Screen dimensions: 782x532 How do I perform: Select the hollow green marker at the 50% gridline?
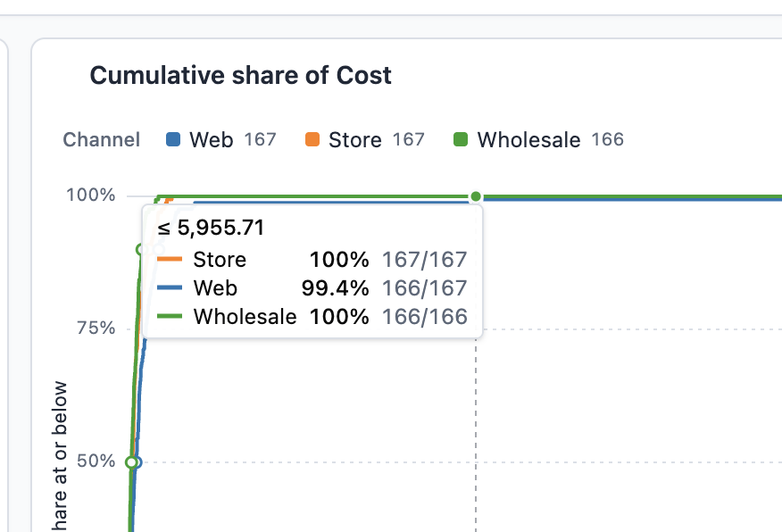point(131,462)
